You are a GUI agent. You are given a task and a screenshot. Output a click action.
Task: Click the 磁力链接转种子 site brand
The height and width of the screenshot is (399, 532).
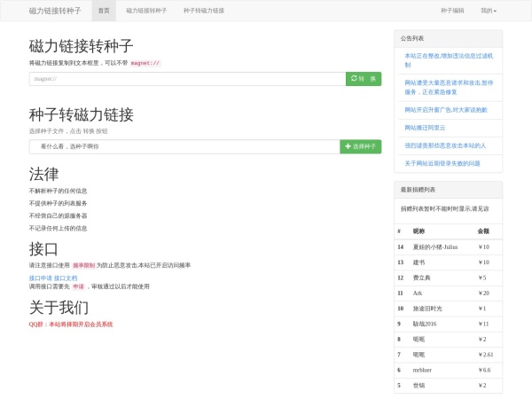[55, 11]
